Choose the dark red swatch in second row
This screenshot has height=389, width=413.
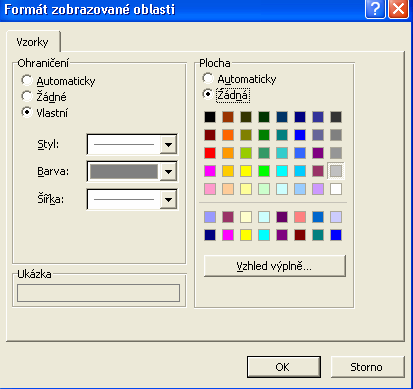pyautogui.click(x=210, y=135)
